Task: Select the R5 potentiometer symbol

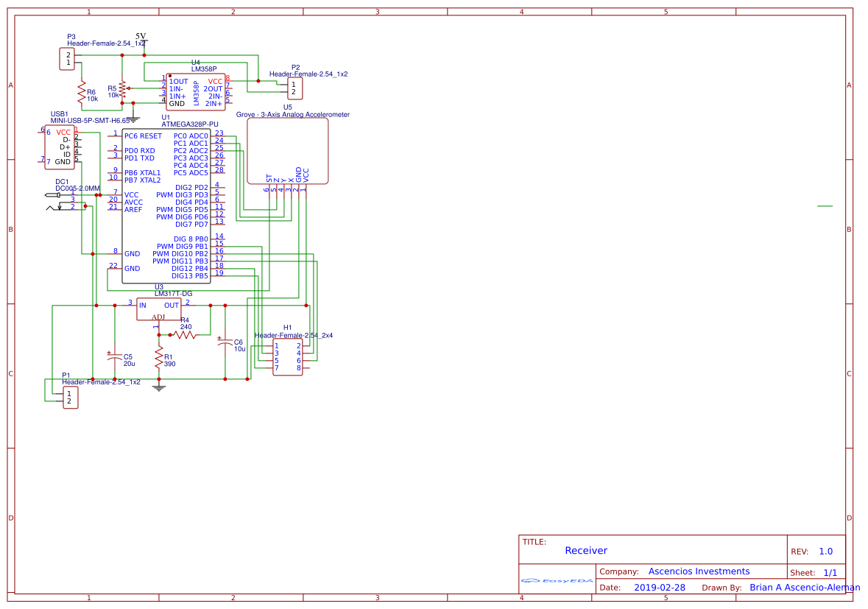Action: (x=122, y=90)
